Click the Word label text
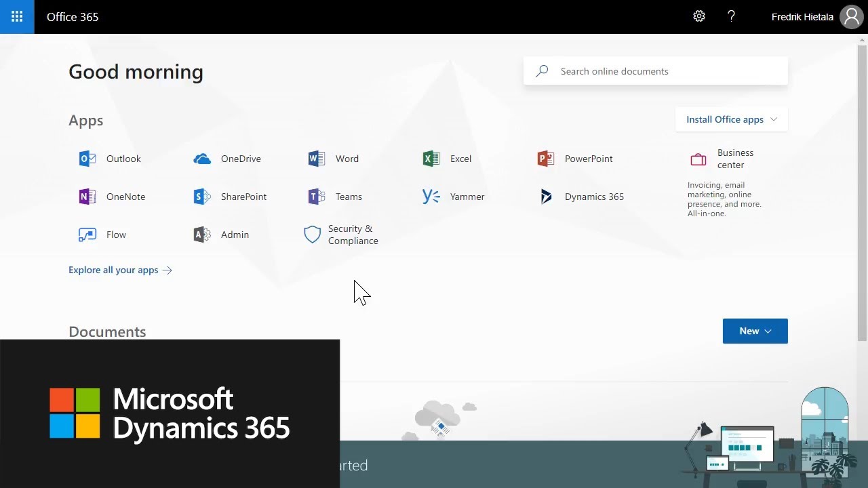This screenshot has width=868, height=488. 347,159
